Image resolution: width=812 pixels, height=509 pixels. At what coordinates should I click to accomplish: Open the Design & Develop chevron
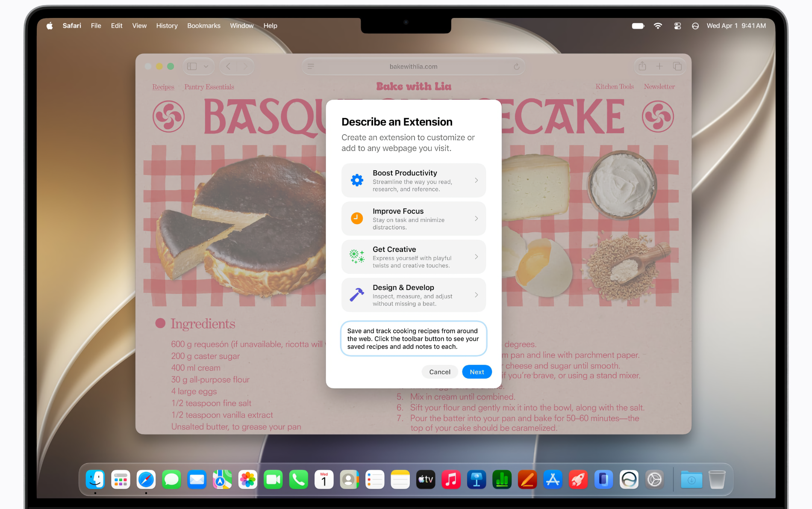477,295
